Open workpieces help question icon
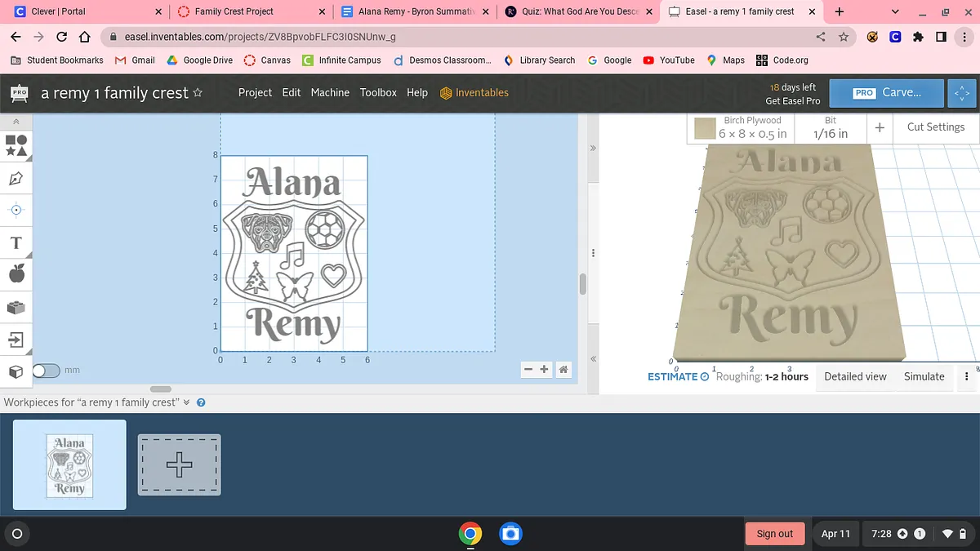 201,402
